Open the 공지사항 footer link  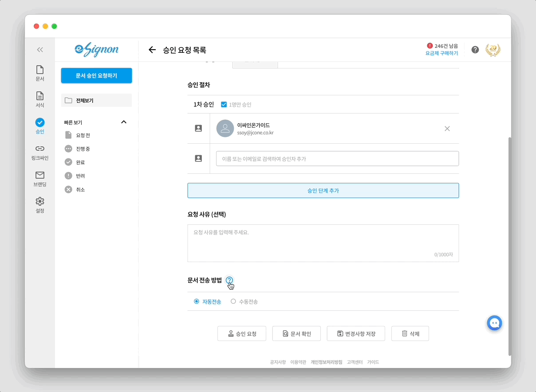(x=278, y=362)
